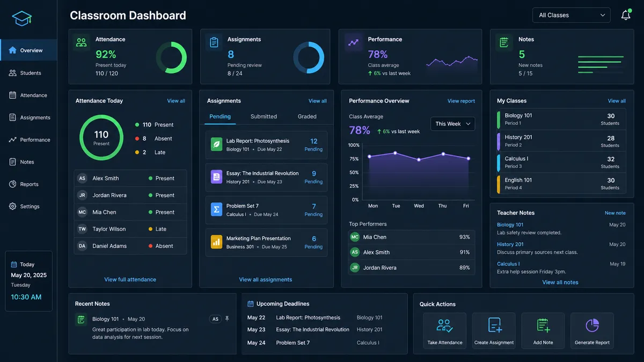
Task: Open View all notes link
Action: coord(560,282)
